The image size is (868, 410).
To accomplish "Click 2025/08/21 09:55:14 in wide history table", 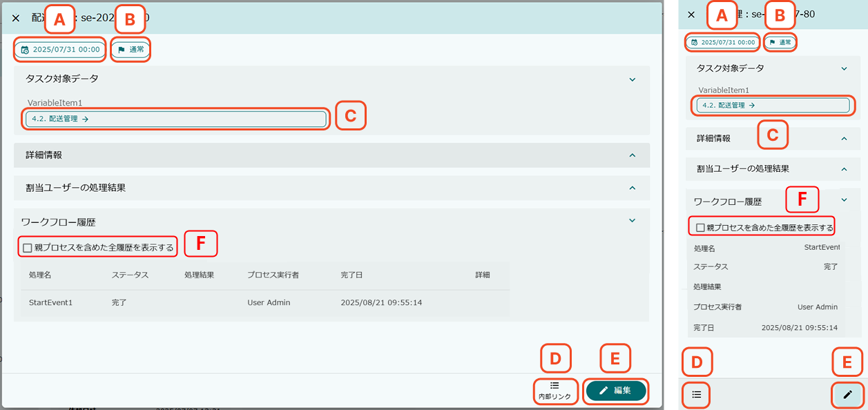I will pyautogui.click(x=381, y=302).
